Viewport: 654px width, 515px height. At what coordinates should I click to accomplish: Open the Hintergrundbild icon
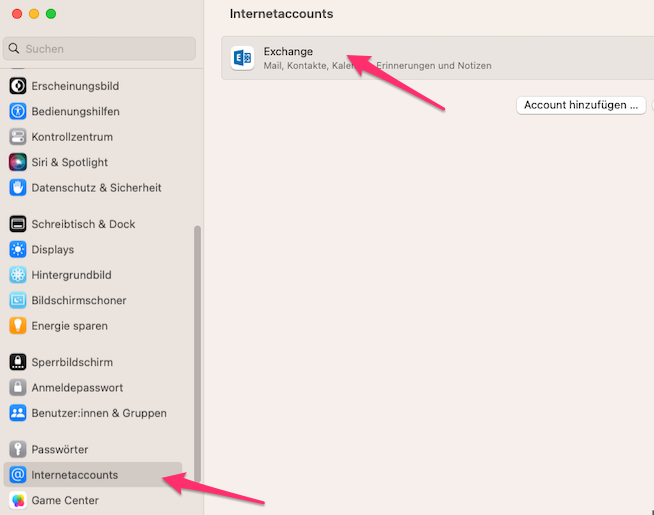pyautogui.click(x=17, y=275)
